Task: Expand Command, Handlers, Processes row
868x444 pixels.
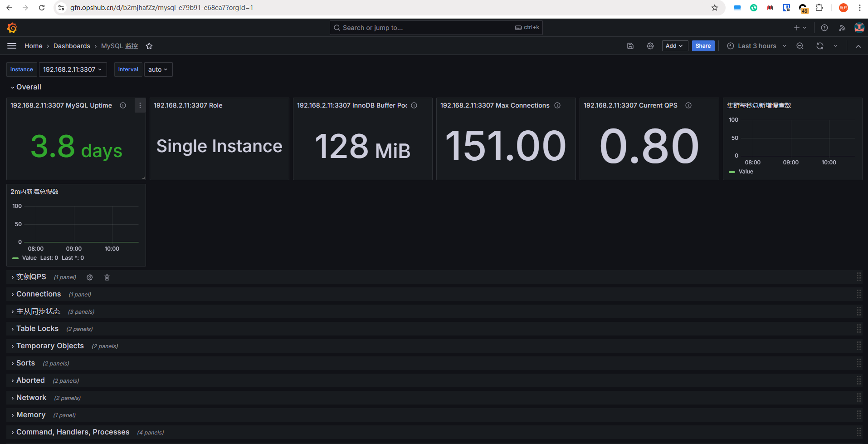Action: point(70,432)
